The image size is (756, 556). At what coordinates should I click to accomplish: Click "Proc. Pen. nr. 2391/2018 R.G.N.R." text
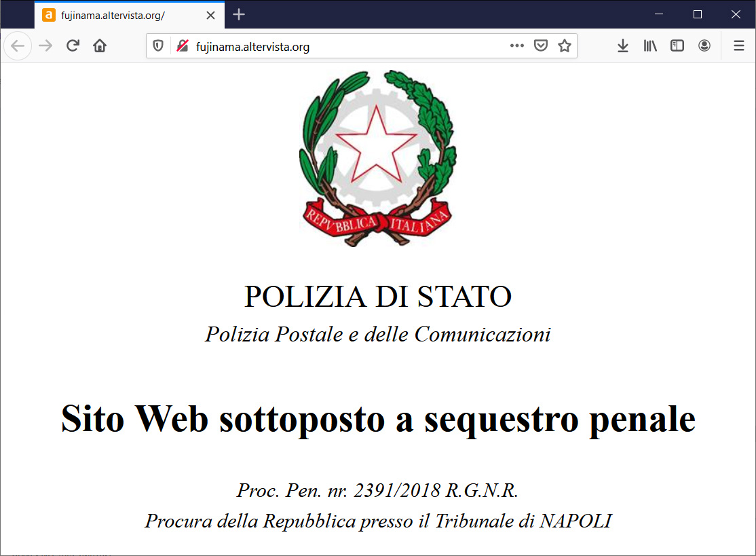tap(377, 490)
